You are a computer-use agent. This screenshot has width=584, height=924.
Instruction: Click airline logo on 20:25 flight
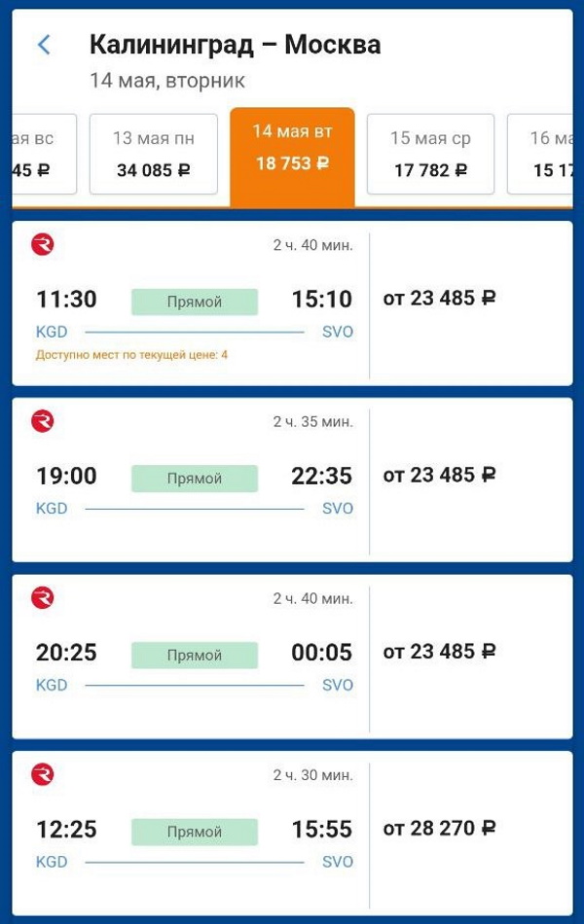coord(43,597)
